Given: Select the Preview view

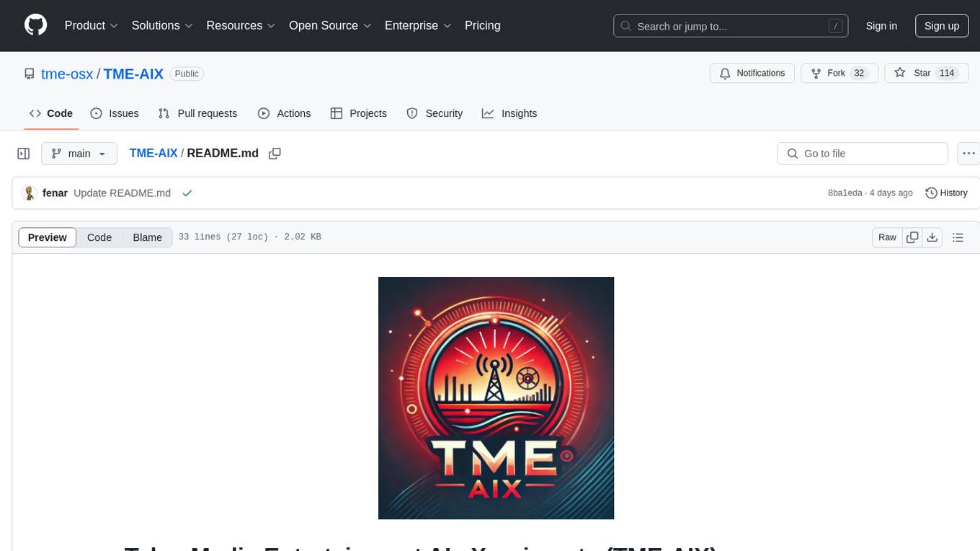Looking at the screenshot, I should click(48, 237).
